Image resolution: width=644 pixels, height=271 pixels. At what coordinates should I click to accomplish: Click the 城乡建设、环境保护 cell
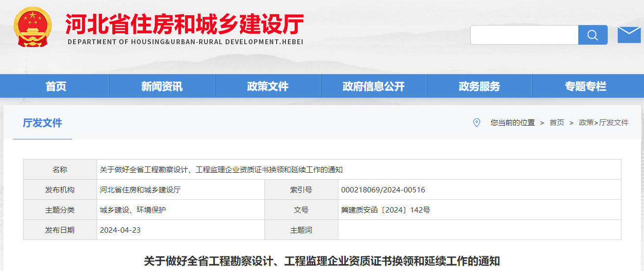[x=180, y=210]
